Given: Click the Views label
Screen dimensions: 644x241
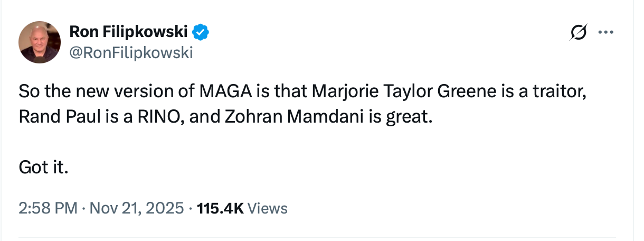Looking at the screenshot, I should 267,208.
